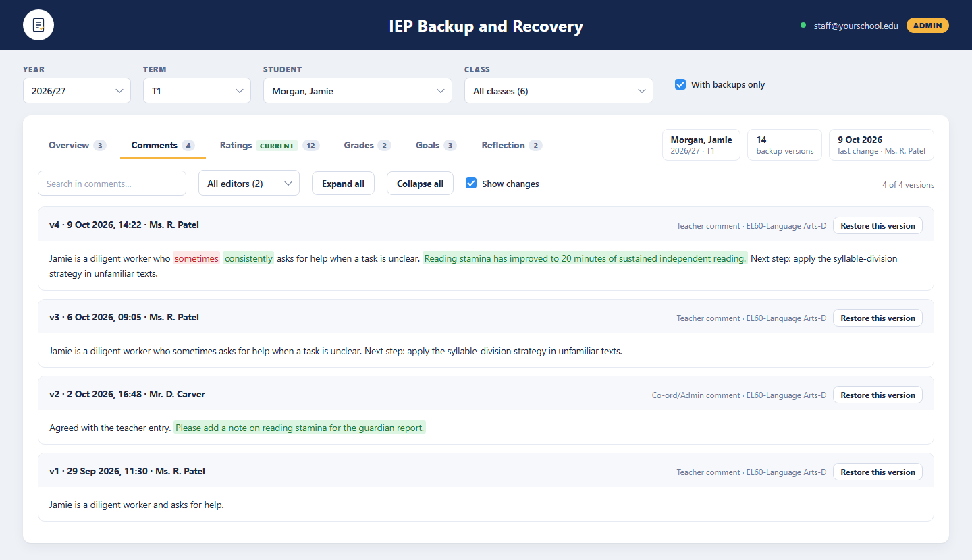Restore version v2 by Mr. D. Carver
The width and height of the screenshot is (972, 560).
[x=878, y=395]
